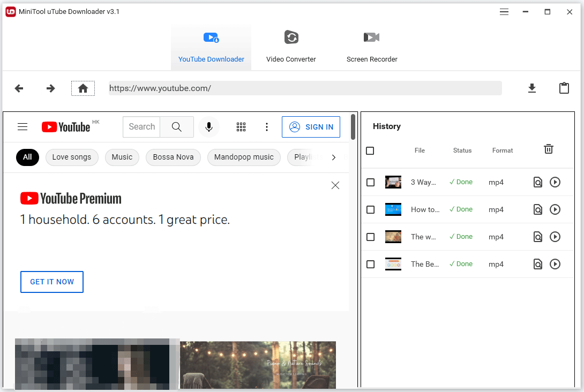Viewport: 584px width, 392px height.
Task: Open file location of the 'How to...' download
Action: coord(537,209)
